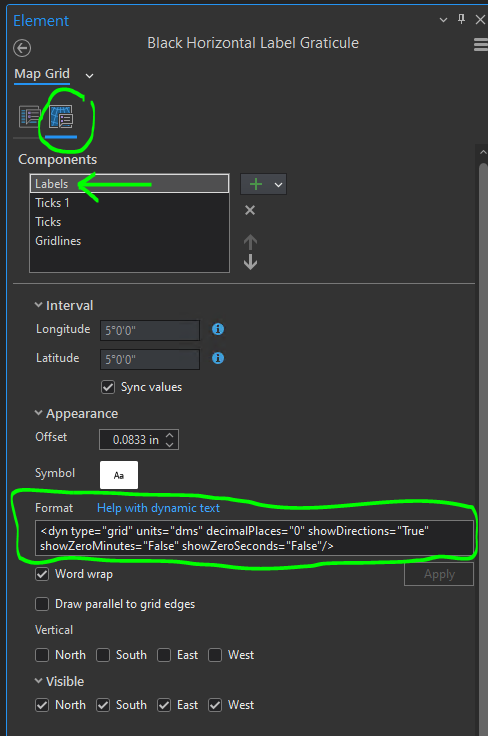
Task: Select Ticks 1 in the Components list
Action: click(52, 203)
